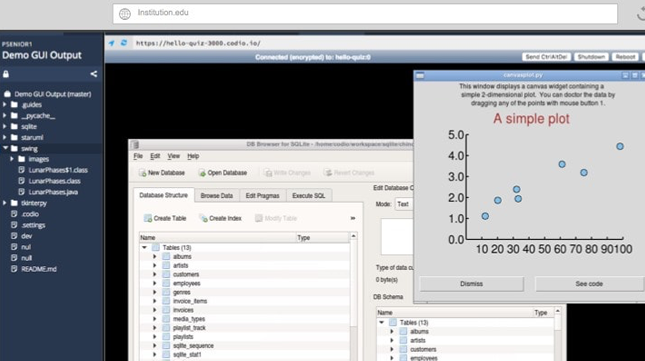Click Create Index icon
Screen dimensions: 645x361
(x=203, y=218)
